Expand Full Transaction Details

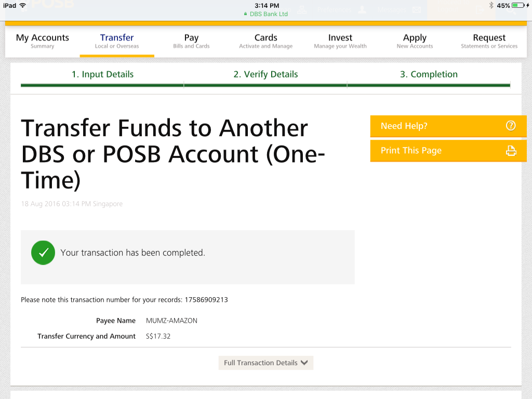point(265,363)
